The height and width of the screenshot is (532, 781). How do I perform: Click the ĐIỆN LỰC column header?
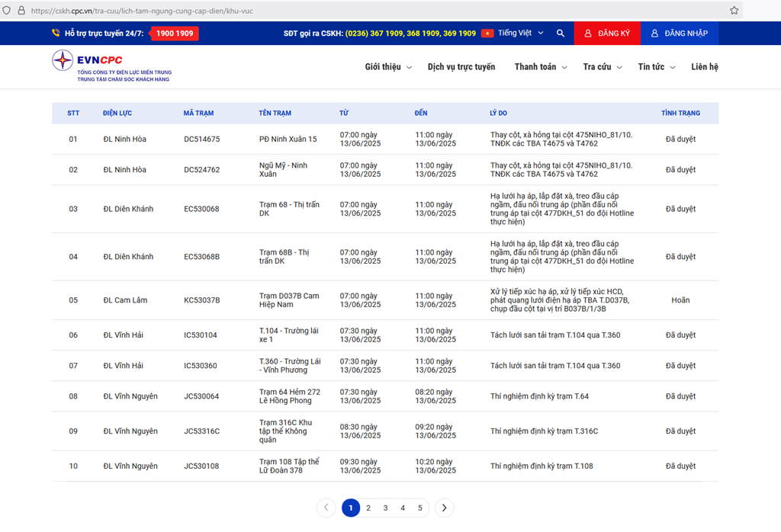(117, 113)
